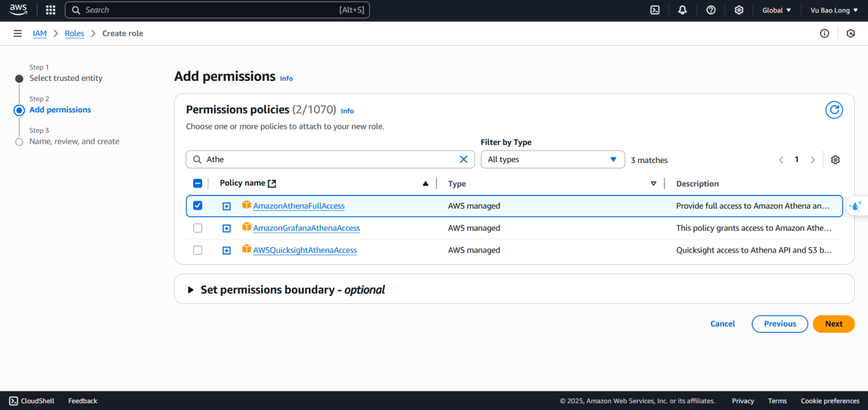
Task: Focus the top AWS Search box
Action: pyautogui.click(x=217, y=10)
